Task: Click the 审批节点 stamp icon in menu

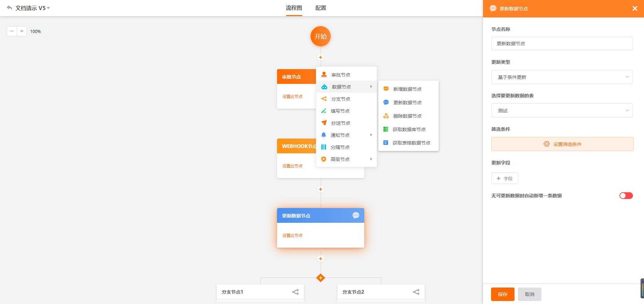Action: [x=324, y=74]
